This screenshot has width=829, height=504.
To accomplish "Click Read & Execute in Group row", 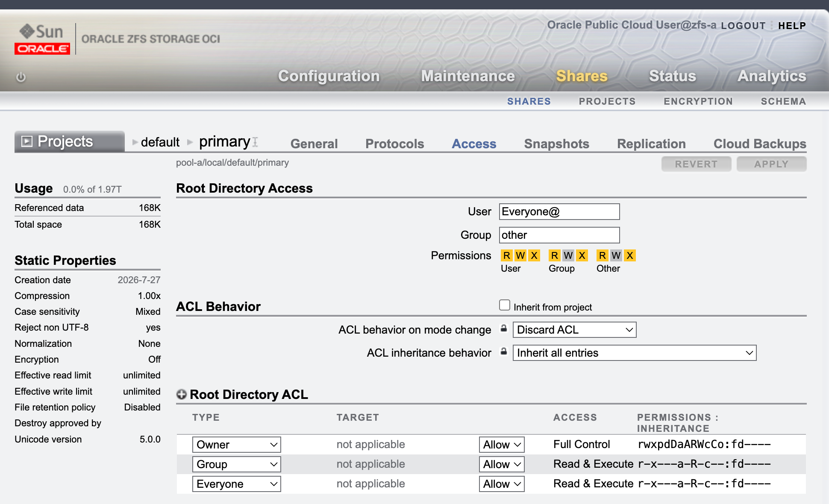I will click(x=593, y=464).
